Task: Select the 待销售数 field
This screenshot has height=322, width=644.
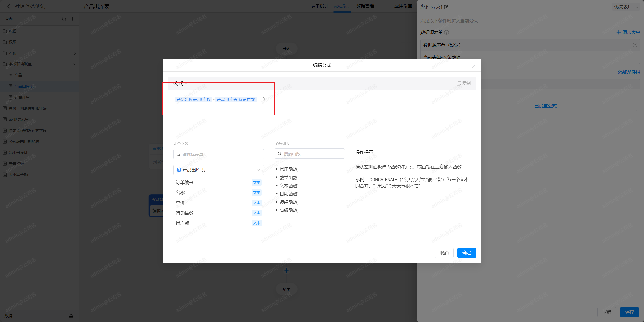Action: pos(185,213)
